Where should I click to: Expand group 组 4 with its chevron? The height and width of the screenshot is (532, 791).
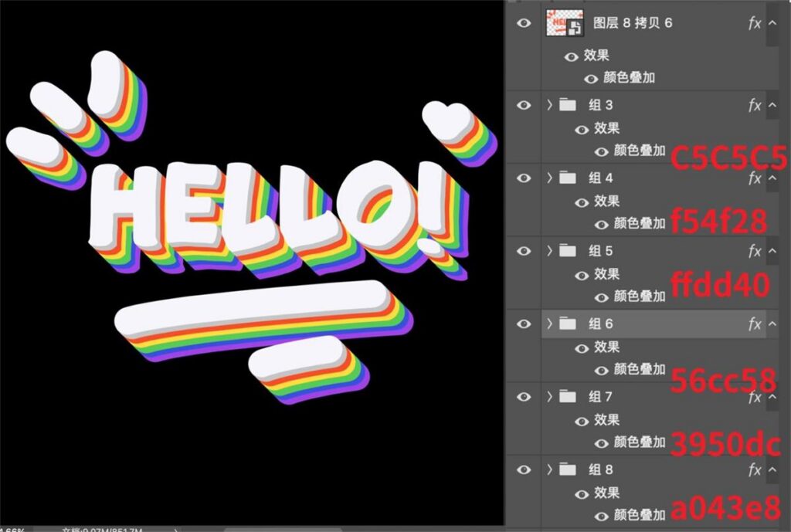pos(550,178)
